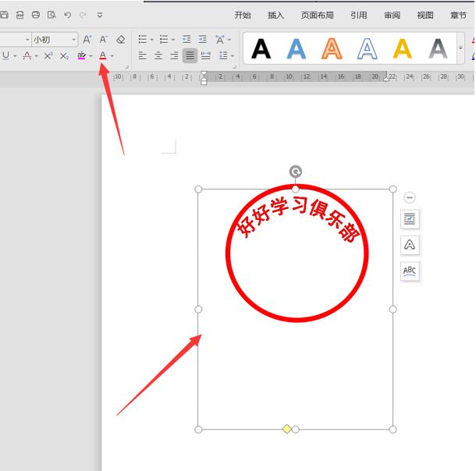Image resolution: width=476 pixels, height=471 pixels.
Task: Expand the highlight color dropdown arrow
Action: coord(91,56)
